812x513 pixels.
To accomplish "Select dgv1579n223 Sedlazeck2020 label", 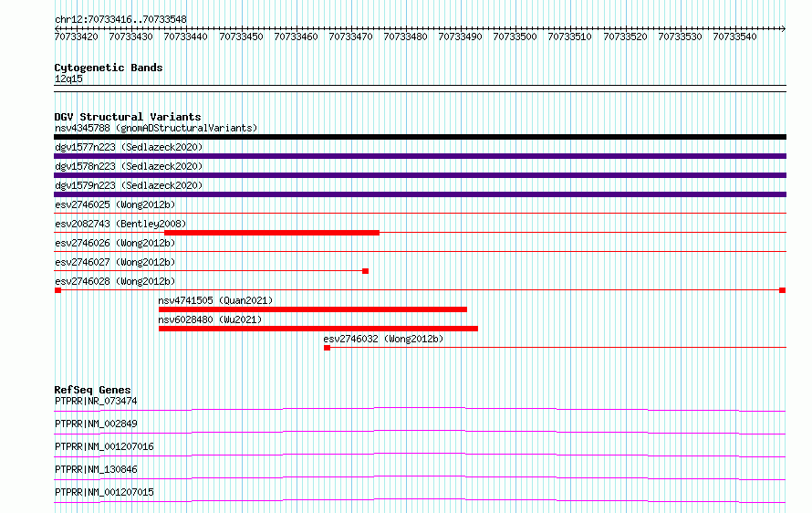I will coord(129,185).
